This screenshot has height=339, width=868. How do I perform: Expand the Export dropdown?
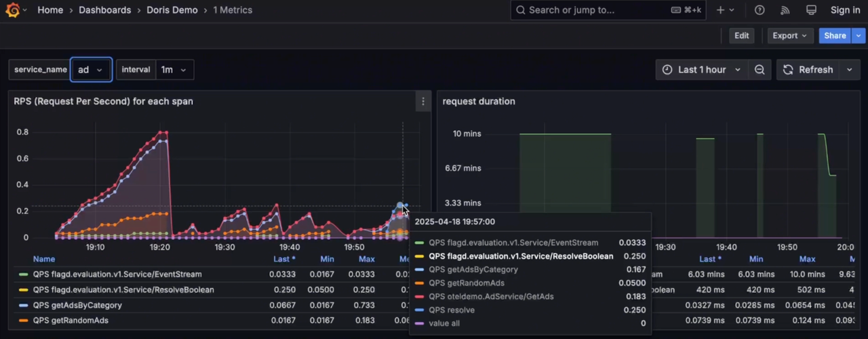[789, 36]
